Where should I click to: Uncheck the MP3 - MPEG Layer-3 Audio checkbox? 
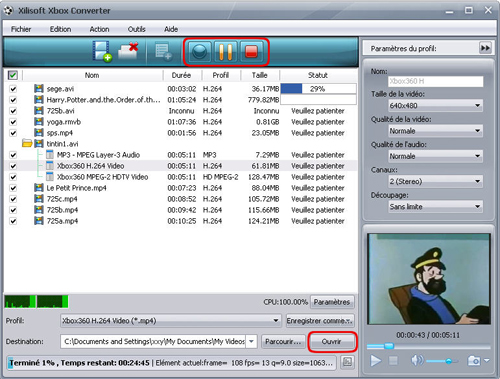coord(13,155)
